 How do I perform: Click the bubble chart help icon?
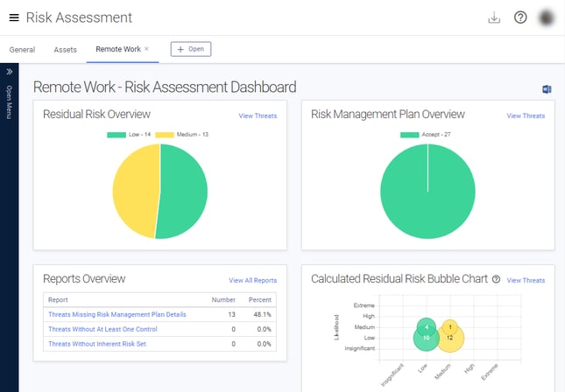pyautogui.click(x=496, y=279)
